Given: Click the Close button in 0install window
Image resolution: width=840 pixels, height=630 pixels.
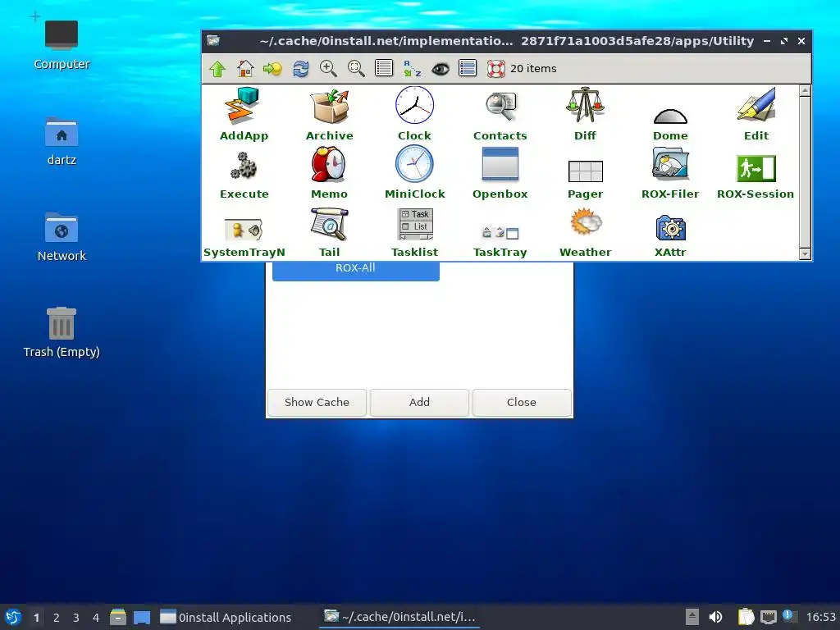Looking at the screenshot, I should pos(522,402).
